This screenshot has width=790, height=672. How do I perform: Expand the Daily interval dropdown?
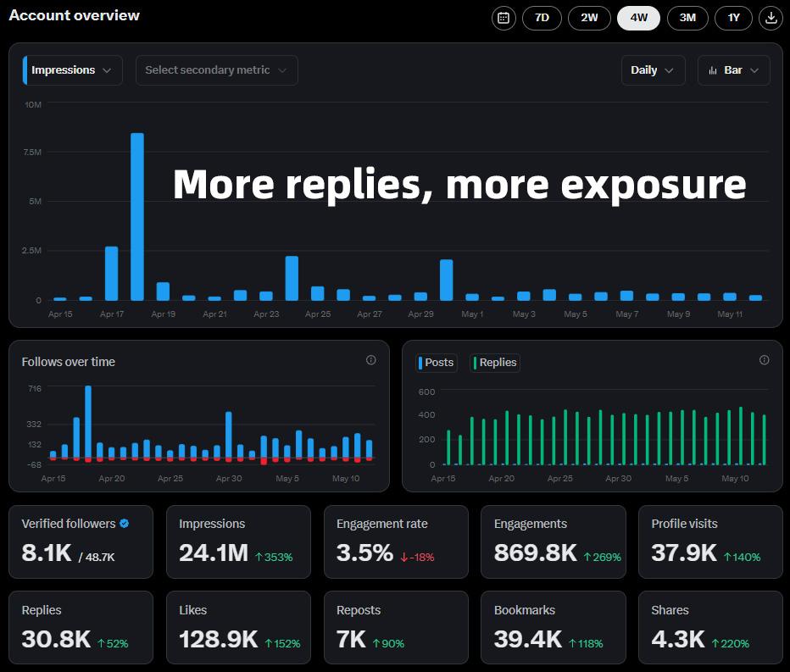652,70
